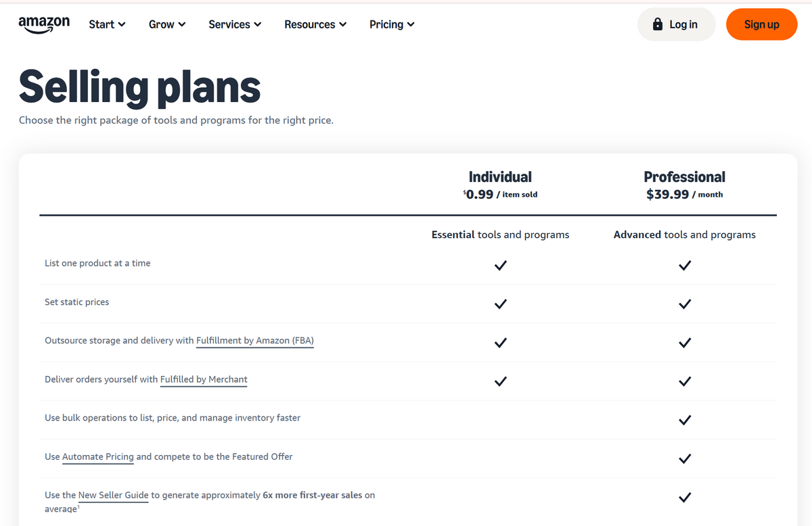Open the Fulfilled by Merchant link
The image size is (812, 526).
click(x=204, y=379)
